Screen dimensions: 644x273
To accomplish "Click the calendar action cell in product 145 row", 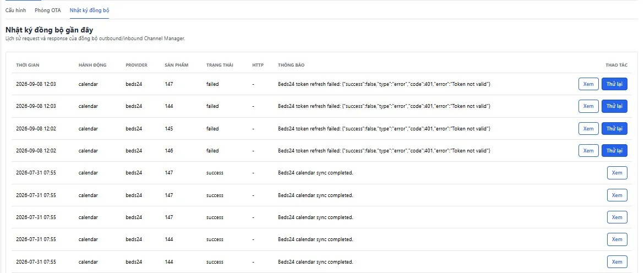I will coord(88,128).
